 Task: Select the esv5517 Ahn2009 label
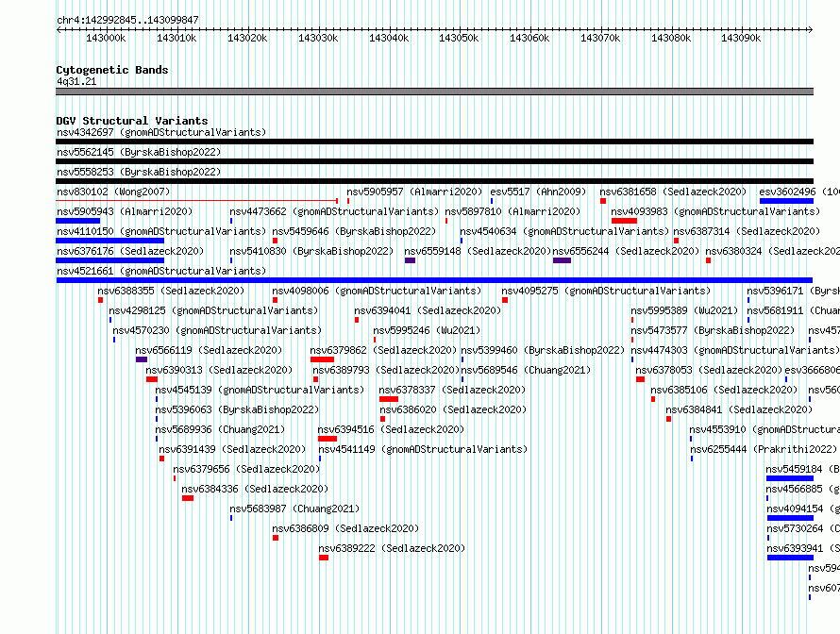tap(538, 192)
